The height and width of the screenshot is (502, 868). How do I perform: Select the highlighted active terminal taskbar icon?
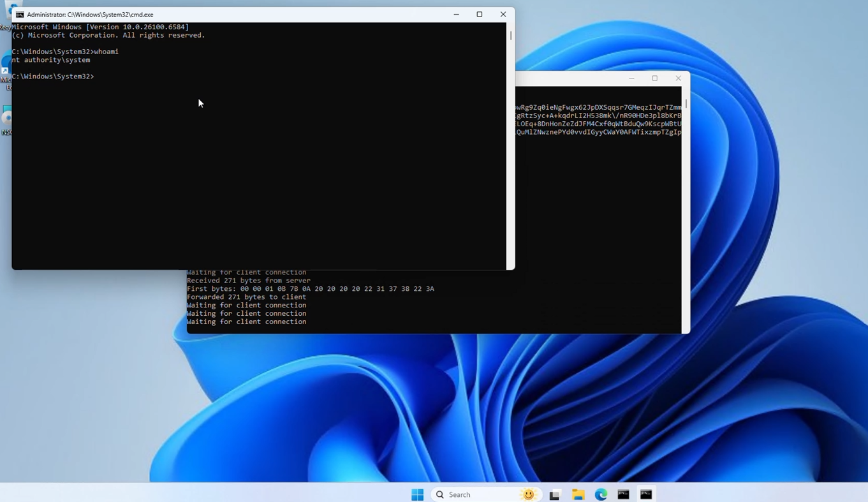tap(646, 494)
